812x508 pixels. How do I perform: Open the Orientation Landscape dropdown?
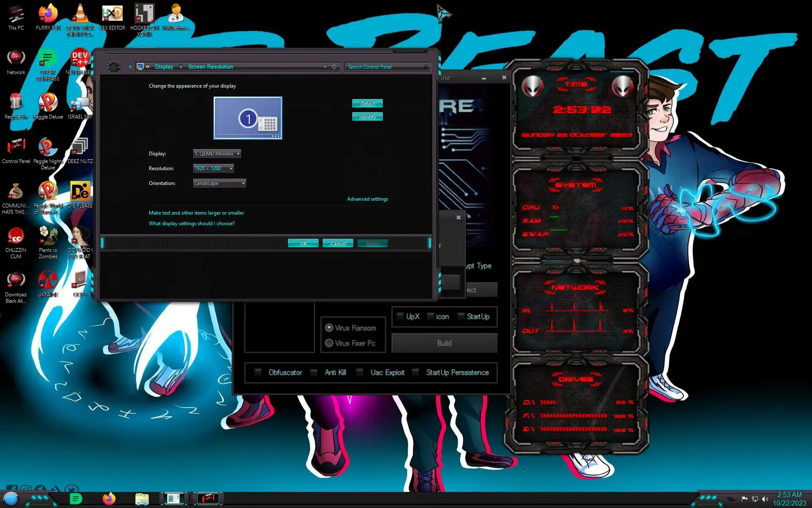click(219, 183)
